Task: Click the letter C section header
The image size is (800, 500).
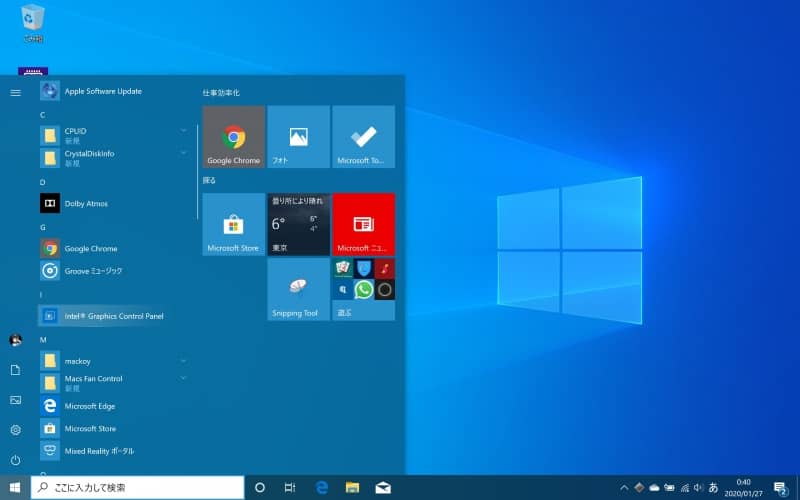Action: (x=42, y=115)
